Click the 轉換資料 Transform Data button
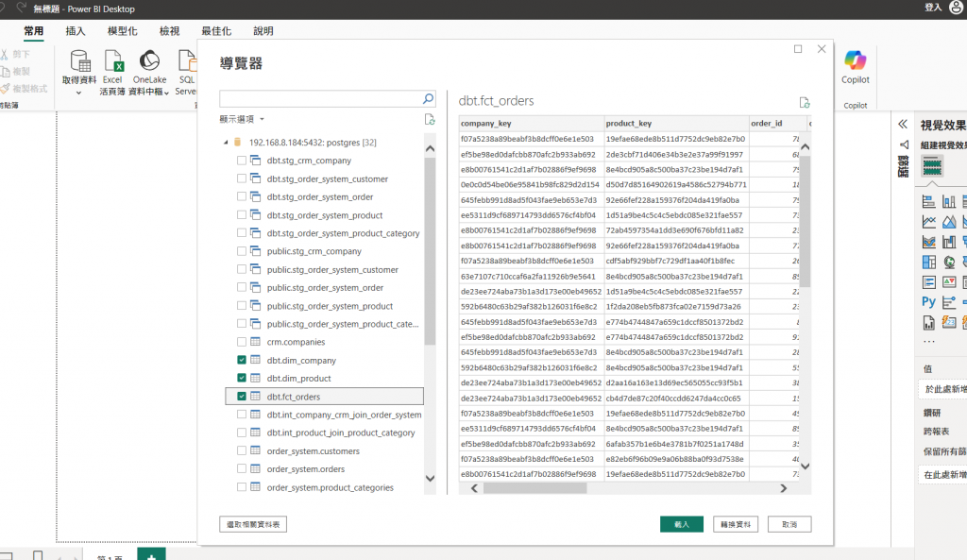This screenshot has width=967, height=560. [736, 524]
